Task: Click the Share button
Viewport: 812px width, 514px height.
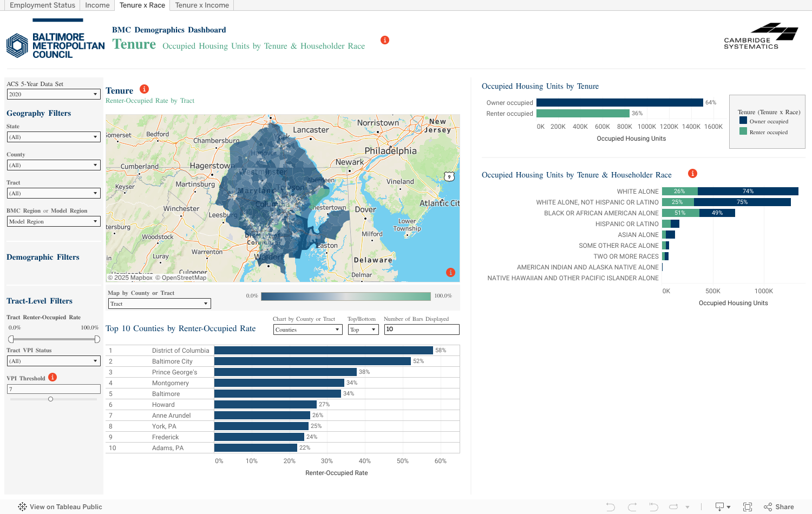Action: [779, 507]
